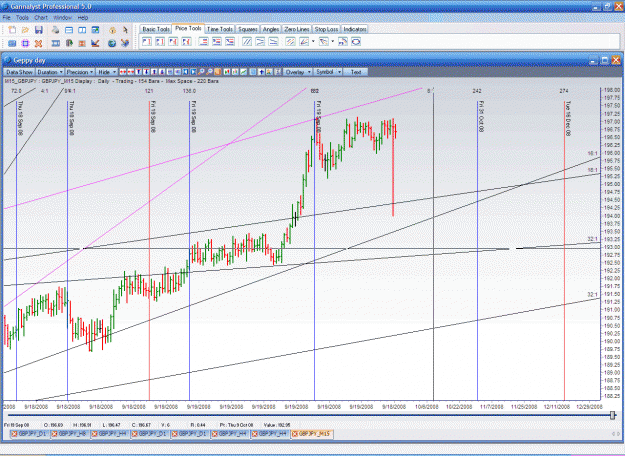Open the Window menu
625x456 pixels.
[62, 18]
